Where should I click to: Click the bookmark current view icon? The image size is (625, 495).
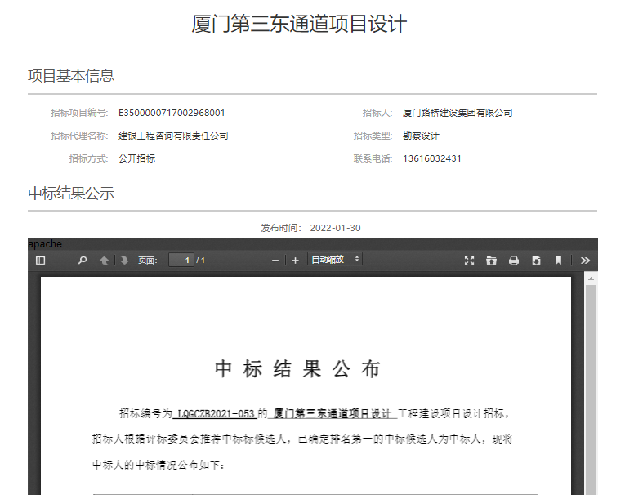558,261
